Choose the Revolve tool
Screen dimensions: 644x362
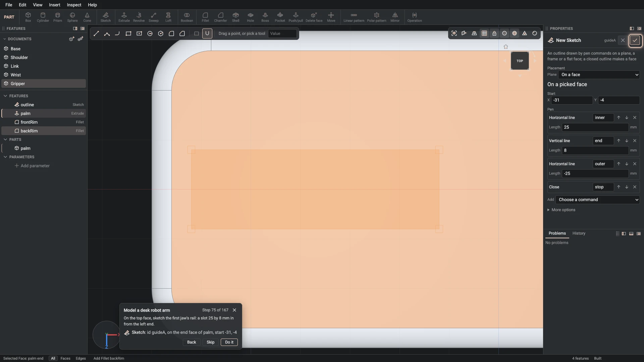(139, 17)
